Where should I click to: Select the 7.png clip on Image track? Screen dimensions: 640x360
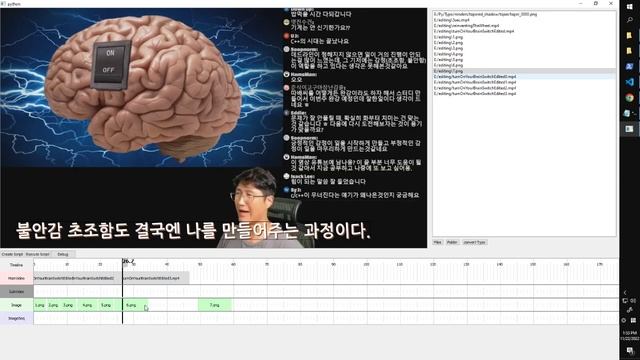(x=215, y=305)
